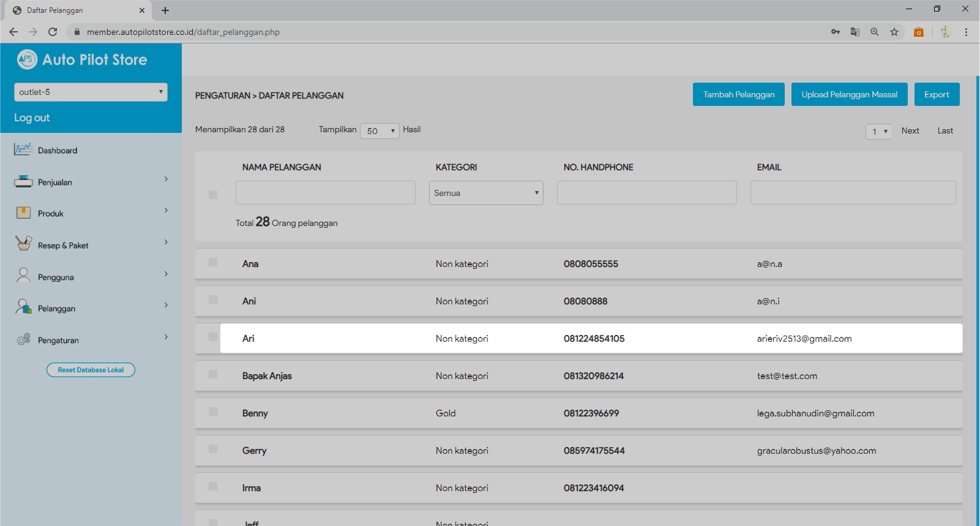Tick the checkbox for customer Ana
Viewport: 980px width, 526px height.
tap(213, 263)
